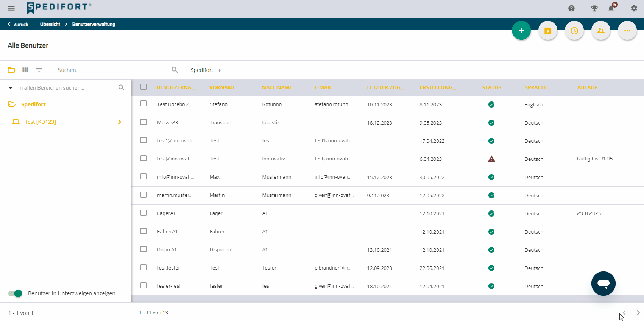Viewport: 644px width, 321px height.
Task: Switch to column view icon
Action: [x=25, y=70]
